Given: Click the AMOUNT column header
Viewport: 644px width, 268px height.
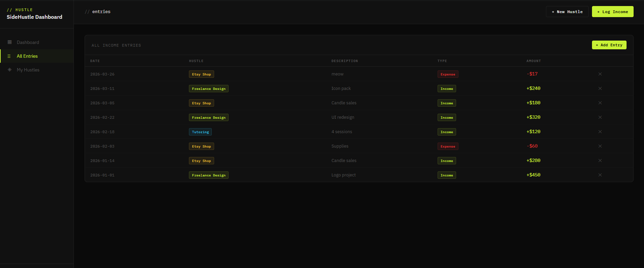Looking at the screenshot, I should coord(534,61).
